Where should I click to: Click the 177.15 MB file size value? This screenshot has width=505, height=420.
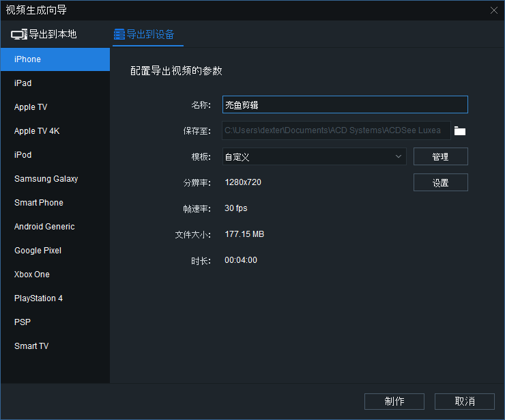pyautogui.click(x=244, y=234)
